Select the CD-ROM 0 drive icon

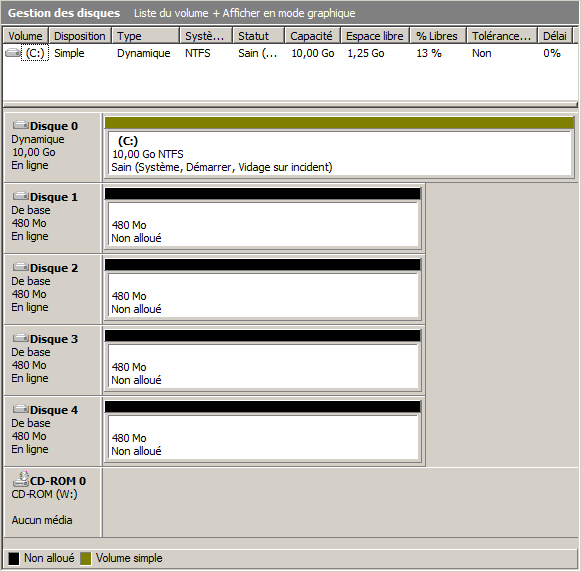click(x=21, y=479)
